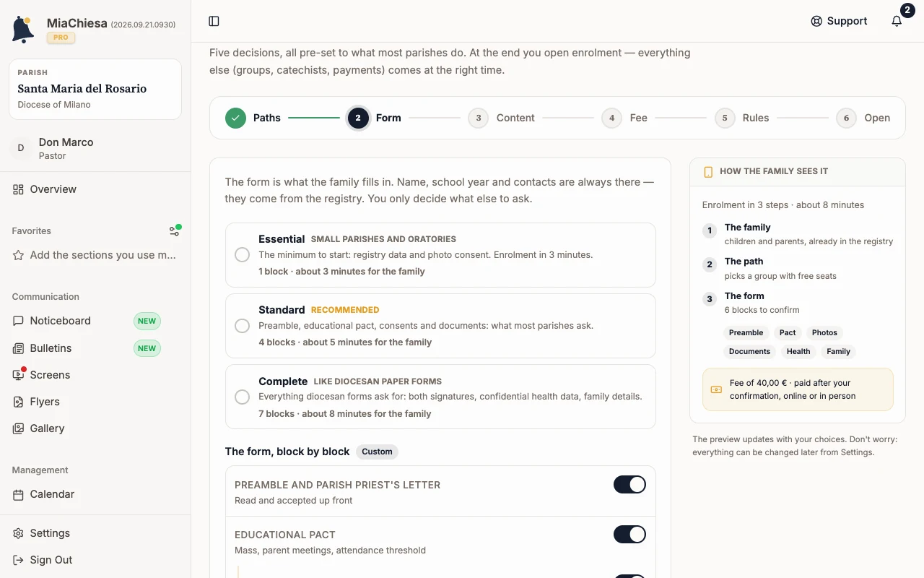Click the 'Fee of 40,00 €' notice text
The width and height of the screenshot is (924, 578).
(793, 389)
